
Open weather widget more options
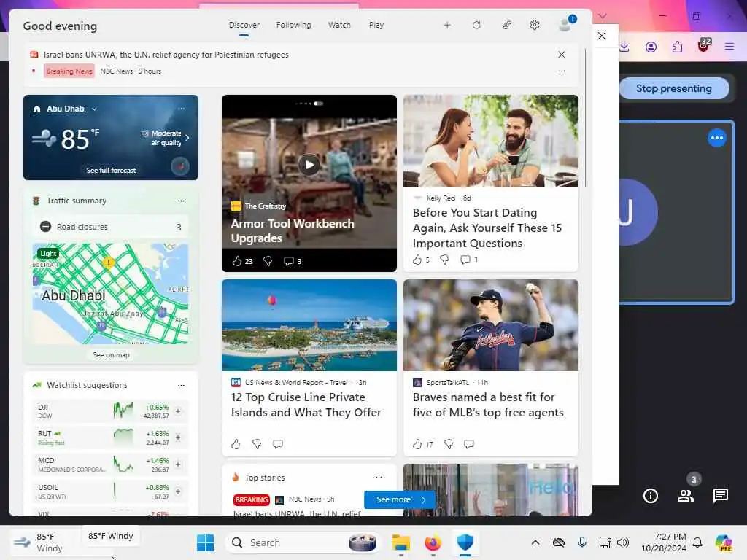tap(181, 109)
